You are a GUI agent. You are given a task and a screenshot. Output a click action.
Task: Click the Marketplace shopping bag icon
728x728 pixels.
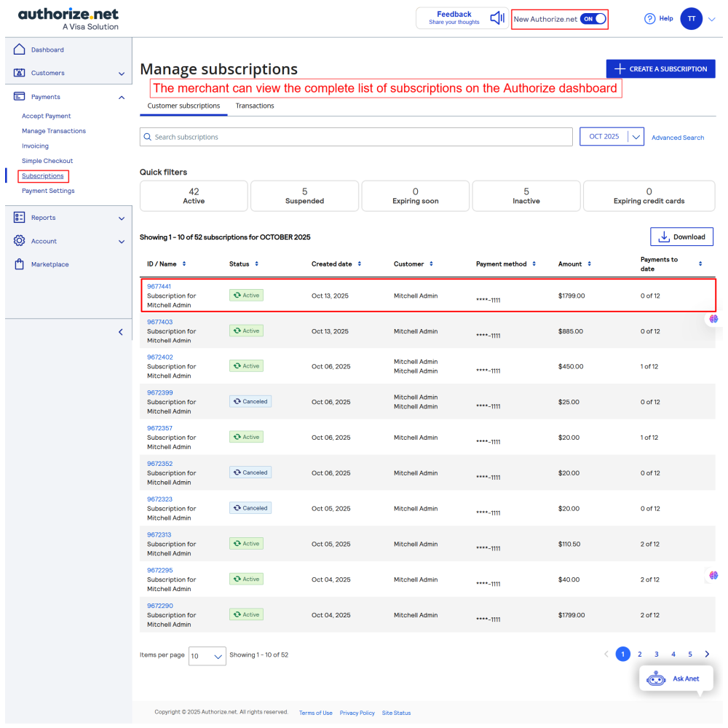[x=19, y=264]
